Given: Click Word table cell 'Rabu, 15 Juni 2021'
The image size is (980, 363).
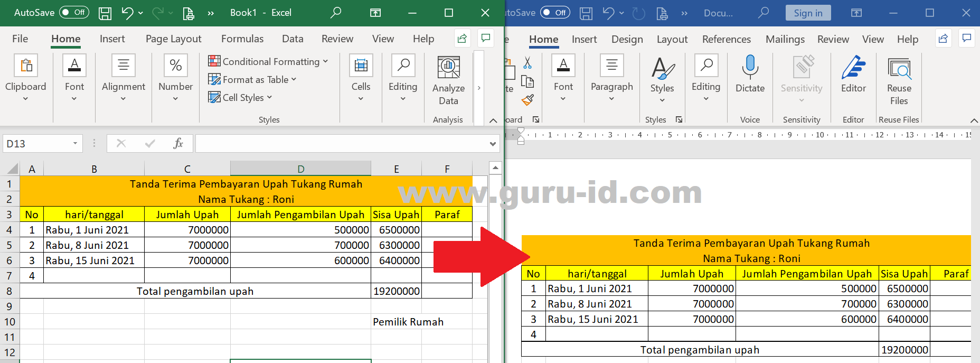Looking at the screenshot, I should (x=596, y=319).
